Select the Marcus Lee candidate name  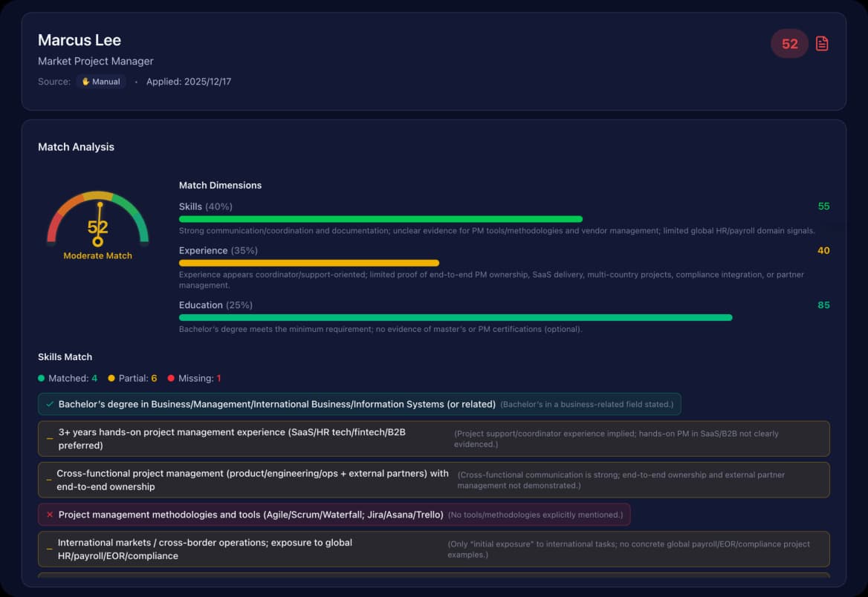80,40
